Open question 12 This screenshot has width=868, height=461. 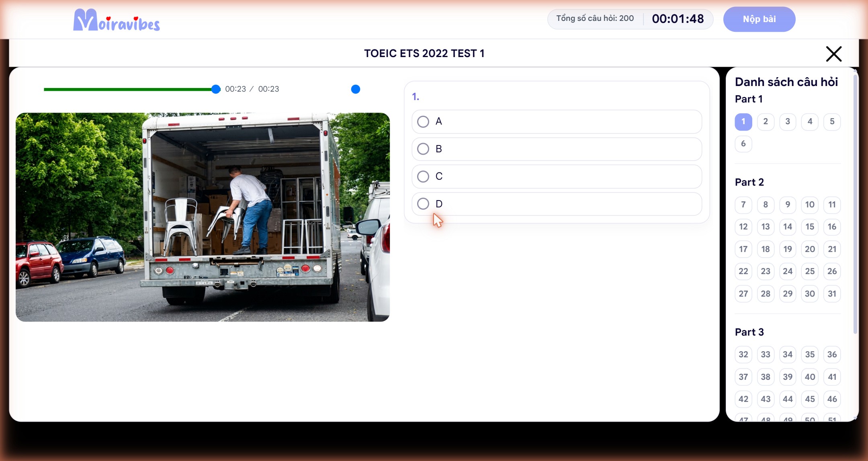click(743, 227)
